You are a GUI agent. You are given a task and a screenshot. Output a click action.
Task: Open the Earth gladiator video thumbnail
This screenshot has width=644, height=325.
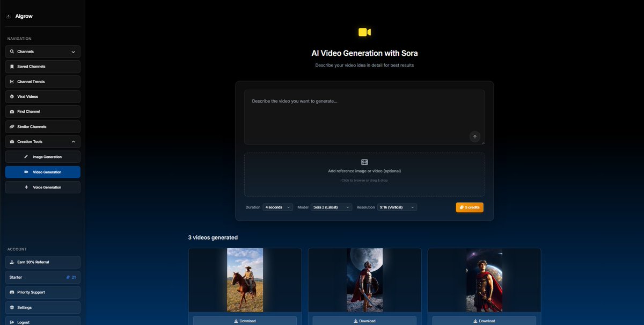(484, 280)
